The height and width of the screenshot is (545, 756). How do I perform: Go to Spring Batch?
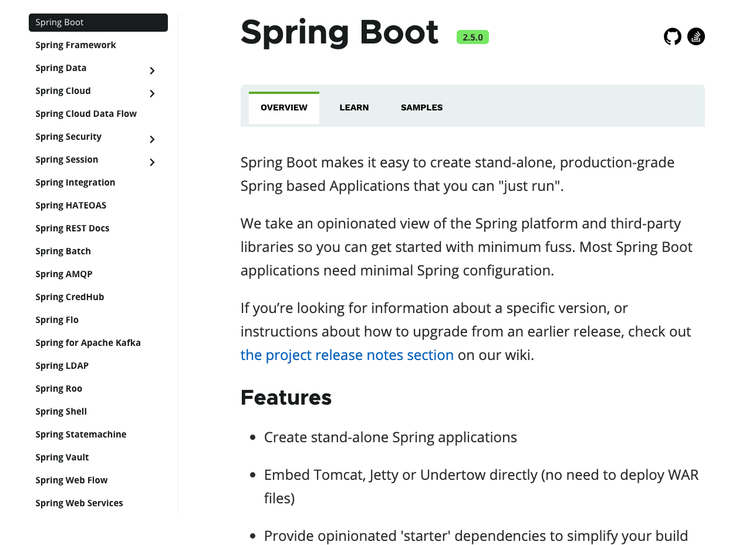[63, 251]
